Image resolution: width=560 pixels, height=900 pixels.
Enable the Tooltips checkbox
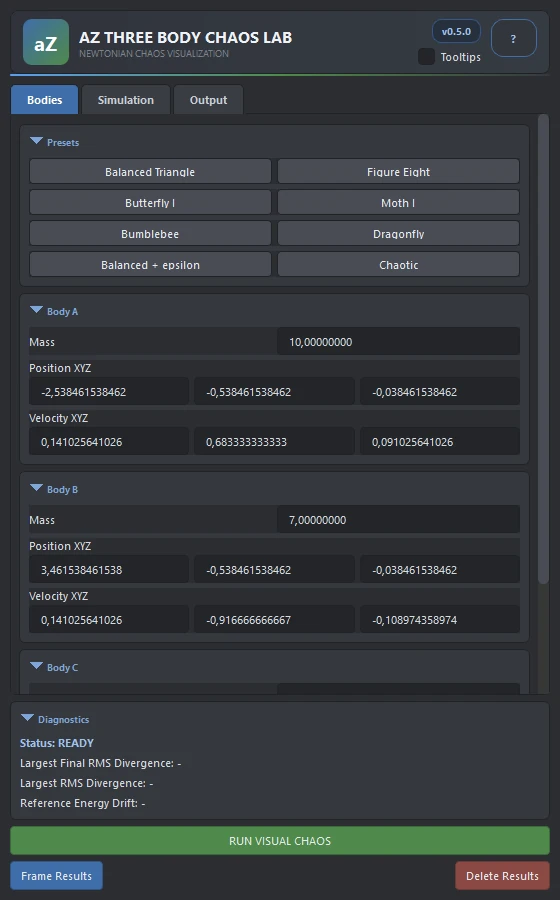tap(426, 57)
